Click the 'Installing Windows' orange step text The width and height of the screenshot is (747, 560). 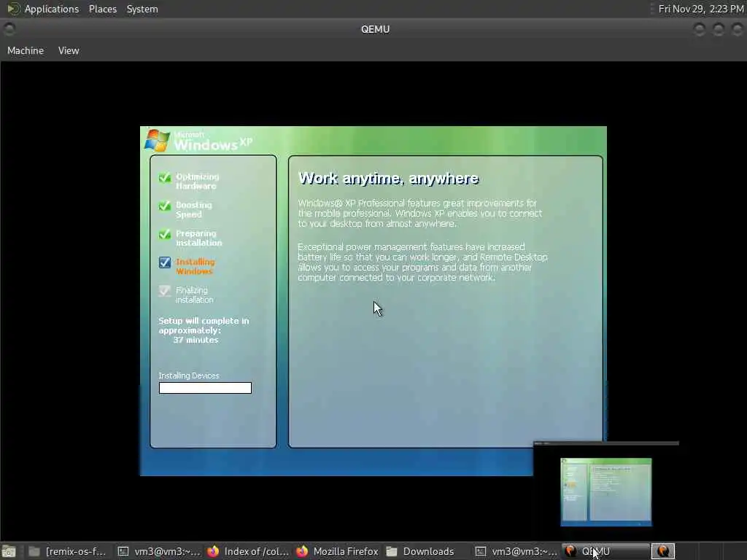196,267
